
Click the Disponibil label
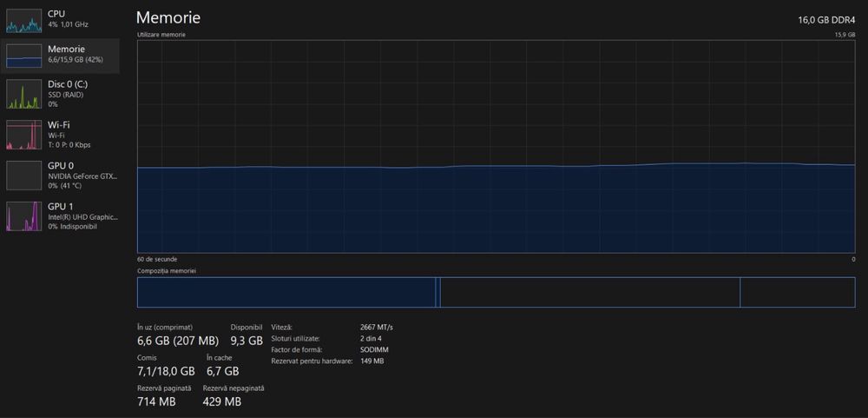click(247, 328)
